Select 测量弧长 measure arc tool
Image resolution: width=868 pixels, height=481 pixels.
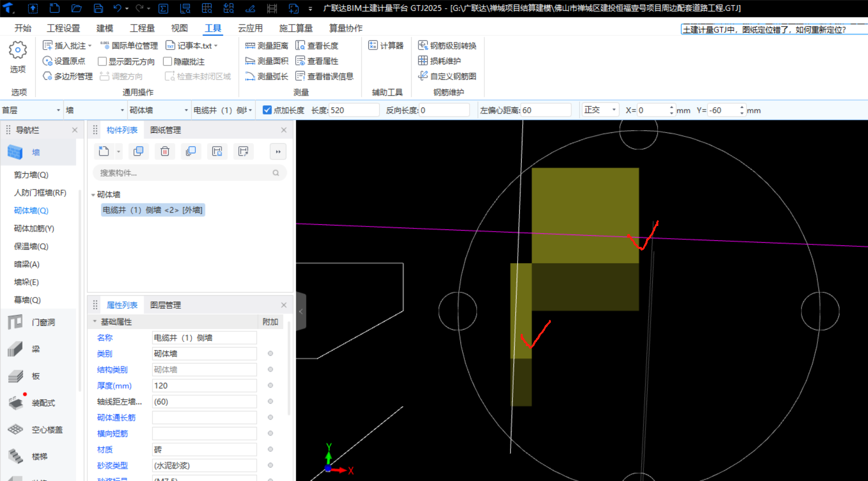coord(266,76)
